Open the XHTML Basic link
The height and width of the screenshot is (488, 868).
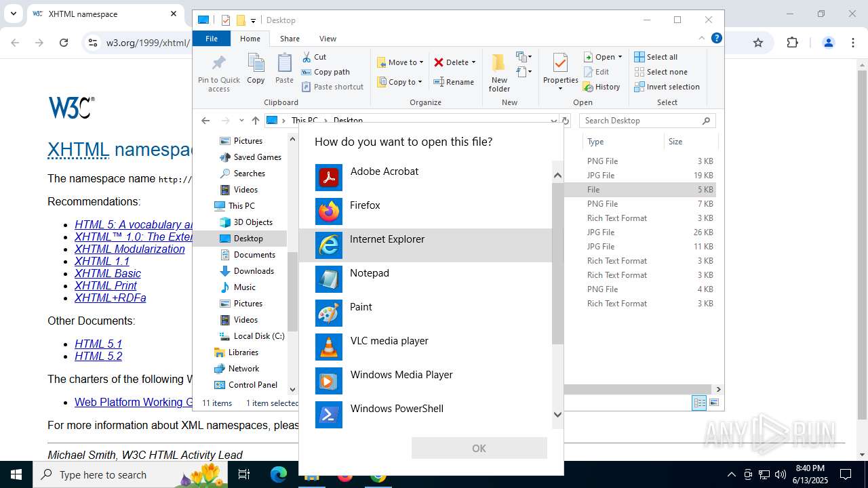click(108, 273)
